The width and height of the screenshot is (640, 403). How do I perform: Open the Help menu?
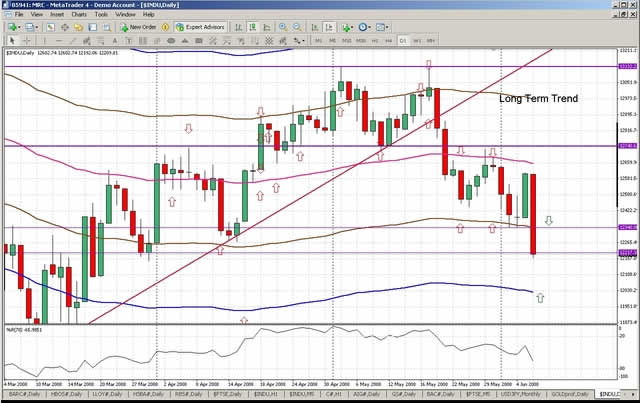(149, 14)
